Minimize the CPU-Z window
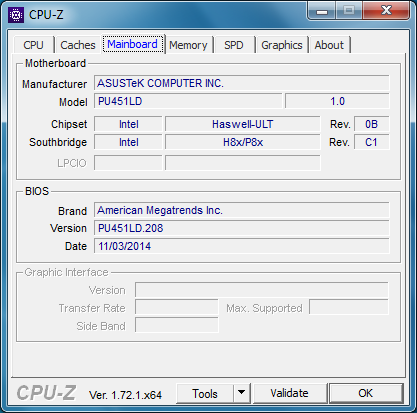 pyautogui.click(x=322, y=11)
